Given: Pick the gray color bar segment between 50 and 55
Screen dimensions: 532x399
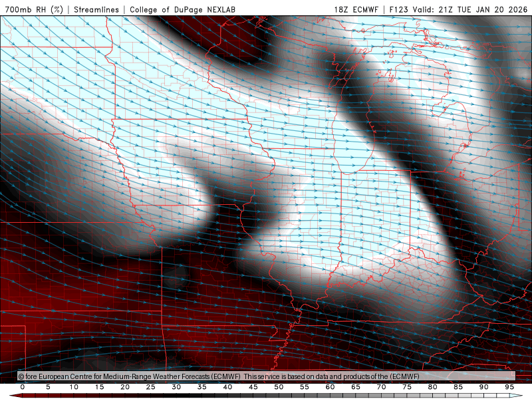Looking at the screenshot, I should pyautogui.click(x=291, y=396).
